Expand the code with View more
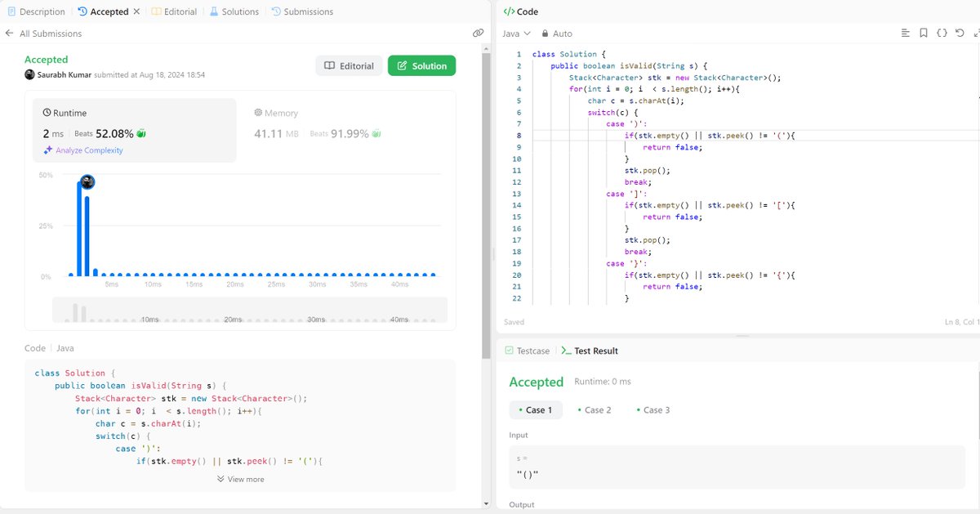Screen dimensions: 980x514 (240, 479)
